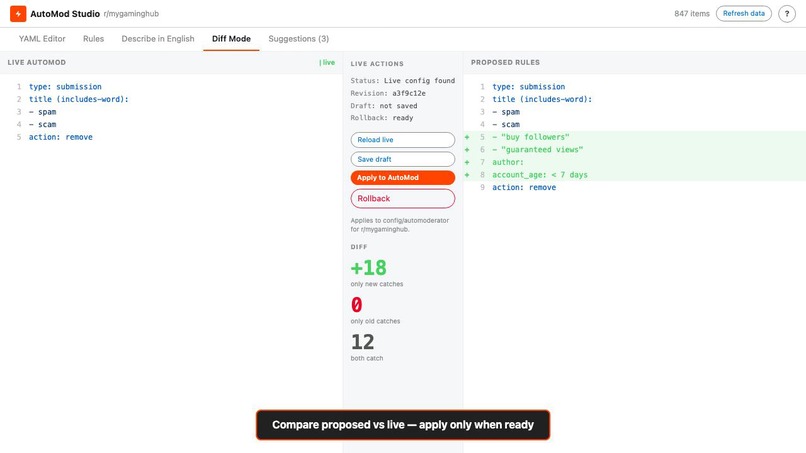This screenshot has width=806, height=453.
Task: Switch to the YAML Editor tab
Action: click(x=42, y=39)
